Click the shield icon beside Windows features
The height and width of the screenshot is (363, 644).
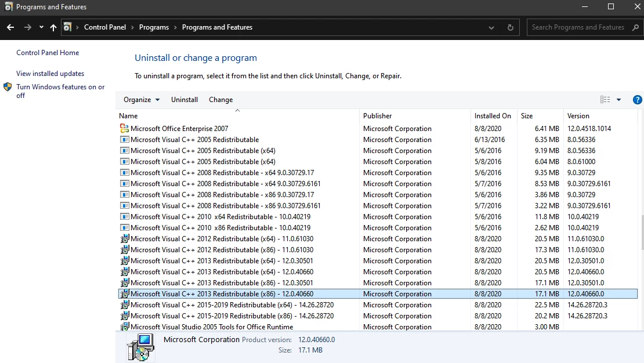tap(8, 87)
